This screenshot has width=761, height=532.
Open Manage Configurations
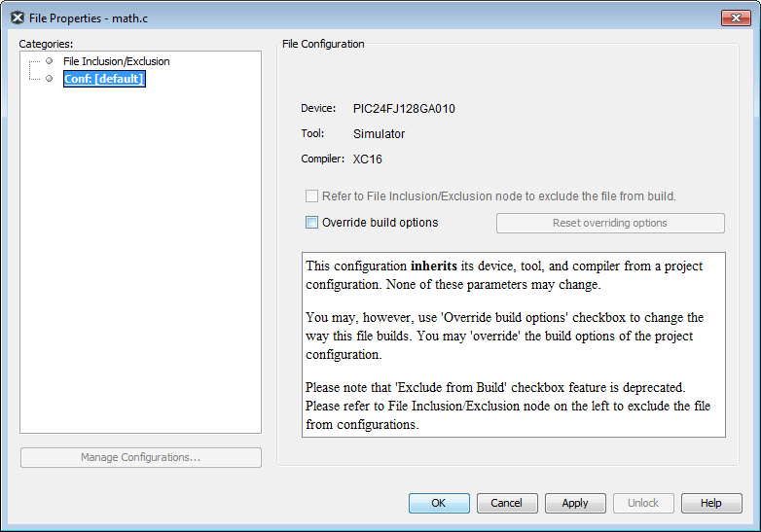(141, 457)
